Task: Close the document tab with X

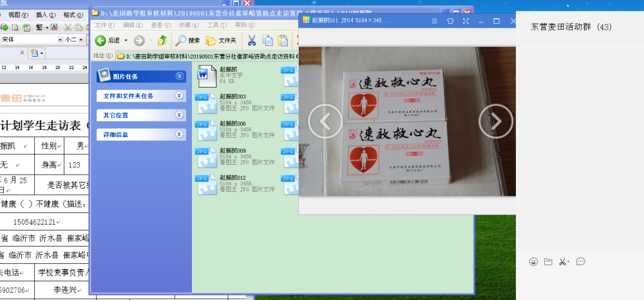Action: (23, 53)
